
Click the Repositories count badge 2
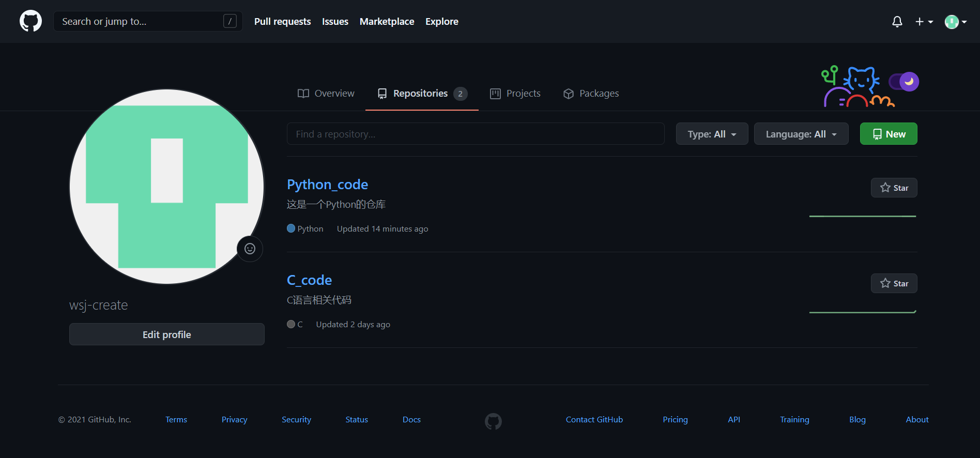pyautogui.click(x=461, y=94)
